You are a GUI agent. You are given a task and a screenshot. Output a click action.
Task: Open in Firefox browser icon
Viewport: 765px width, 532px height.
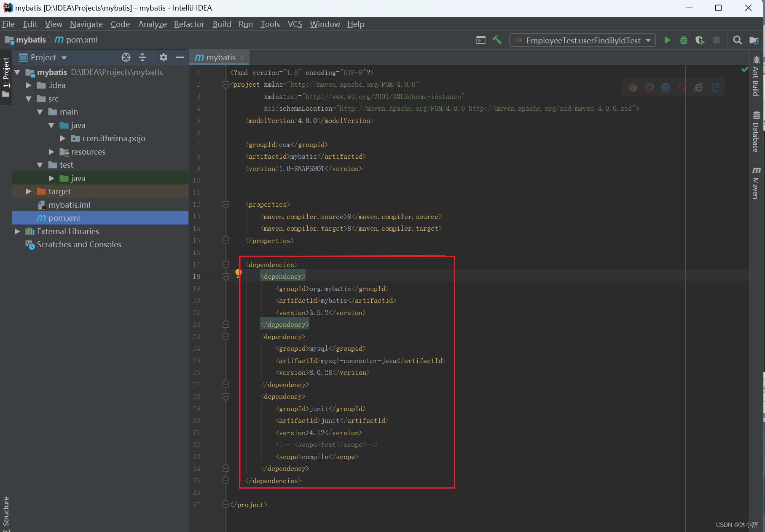(x=649, y=87)
